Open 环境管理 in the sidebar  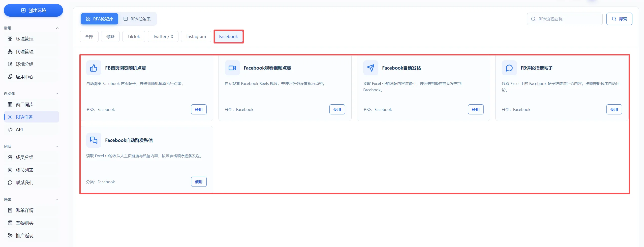32,39
